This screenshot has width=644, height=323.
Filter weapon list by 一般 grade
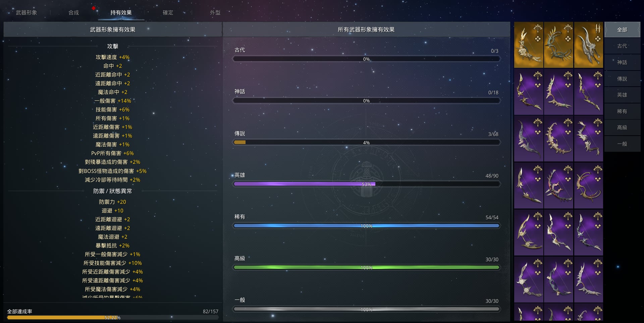[622, 144]
